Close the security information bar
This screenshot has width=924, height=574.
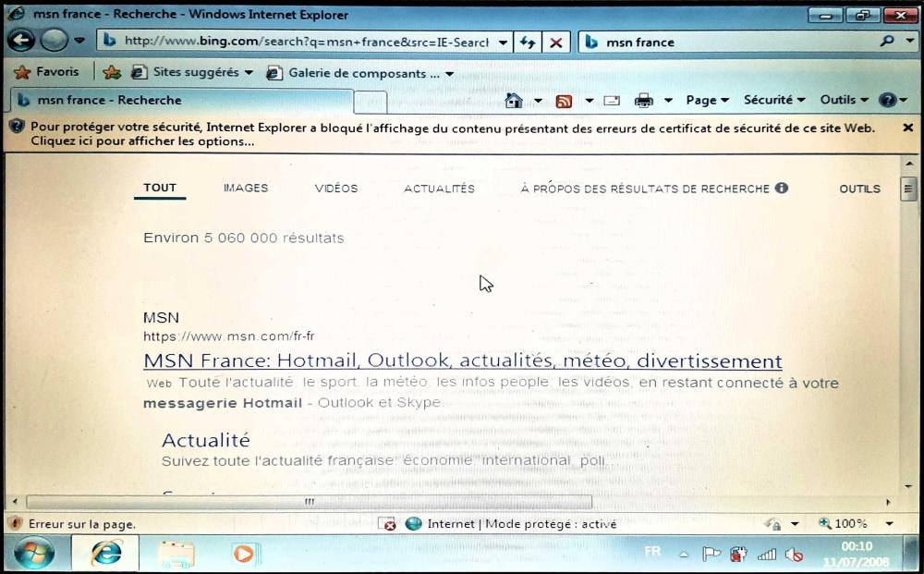click(x=908, y=128)
